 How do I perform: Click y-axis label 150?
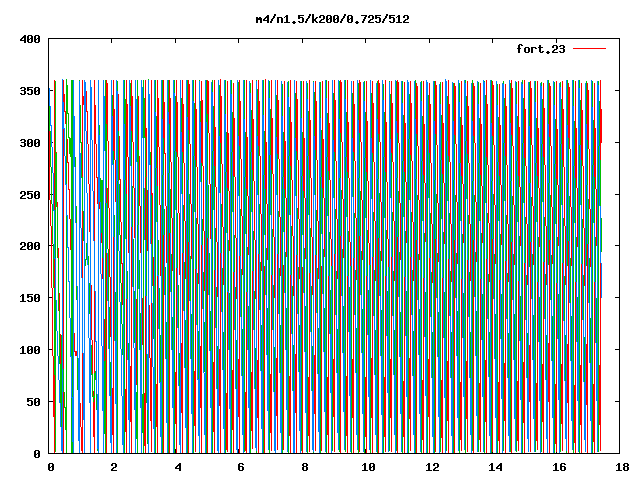pos(30,298)
